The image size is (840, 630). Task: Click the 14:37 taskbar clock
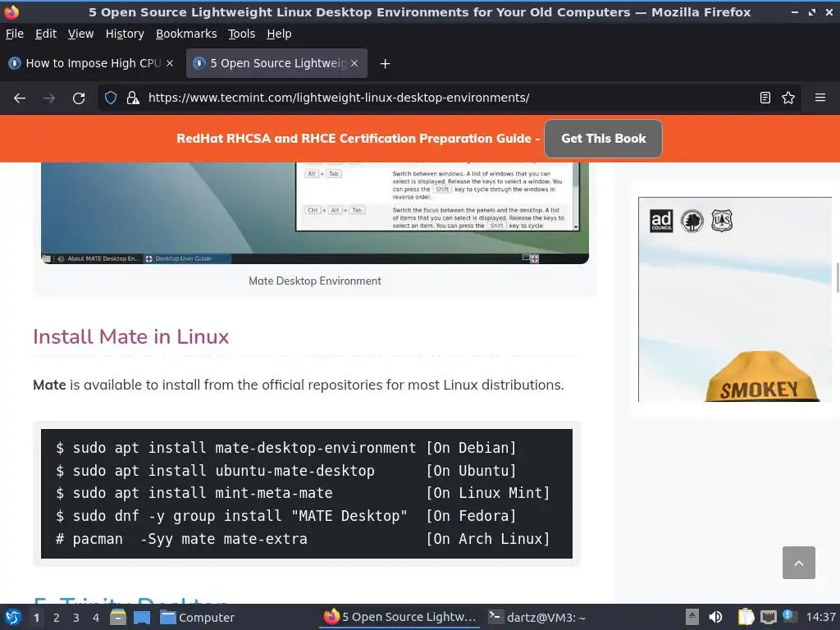[820, 618]
